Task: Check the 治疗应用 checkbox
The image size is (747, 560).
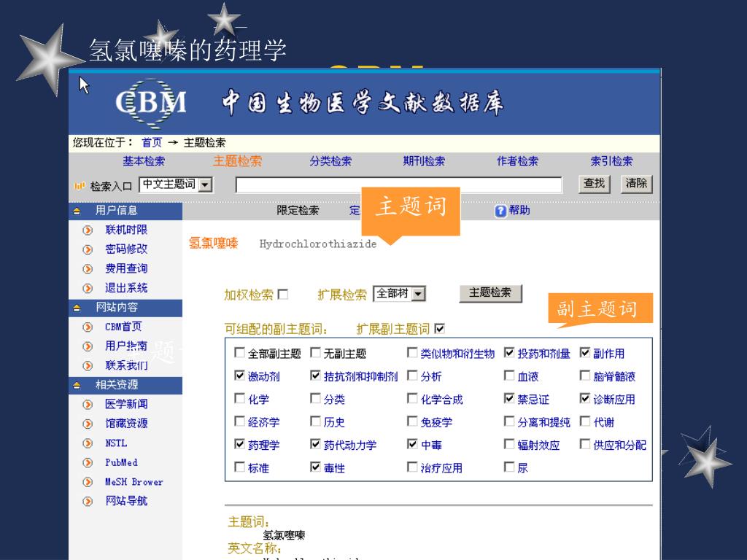Action: pos(412,467)
